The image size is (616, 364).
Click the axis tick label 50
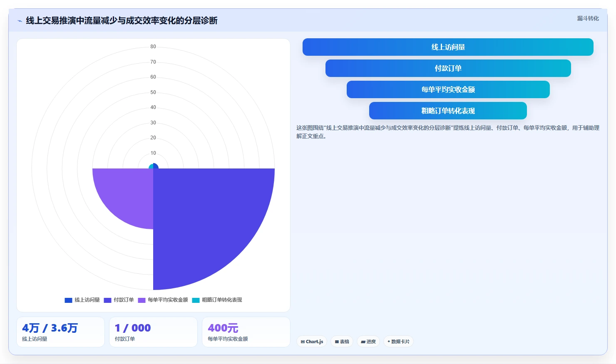tap(153, 92)
